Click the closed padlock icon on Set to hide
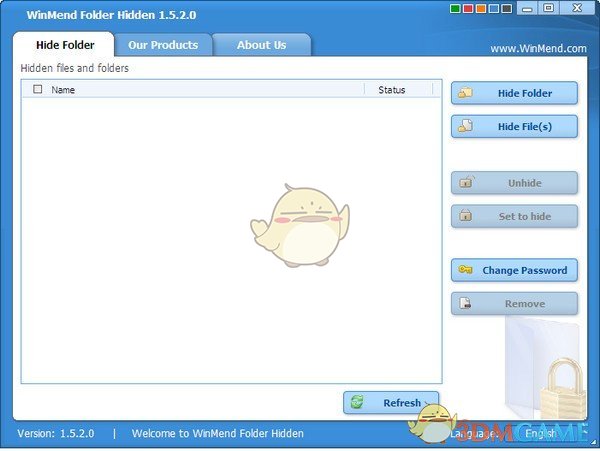The width and height of the screenshot is (600, 451). tap(465, 215)
